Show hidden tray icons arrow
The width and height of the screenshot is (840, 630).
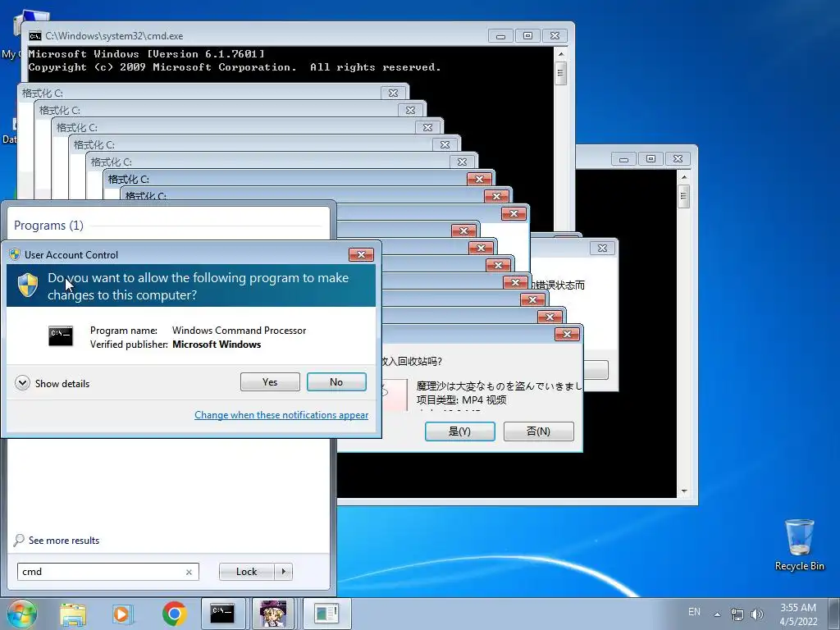point(717,614)
